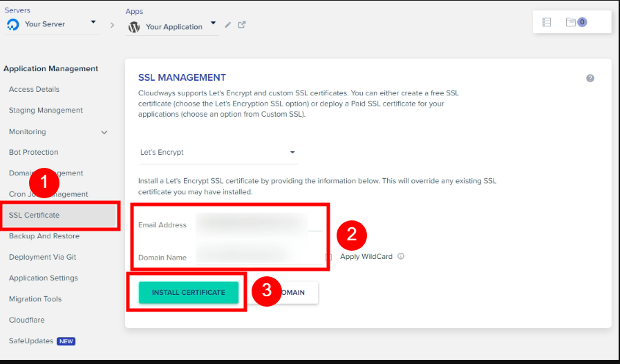Screen dimensions: 620x364
Task: Open the projects folder icon with count
Action: pyautogui.click(x=576, y=22)
